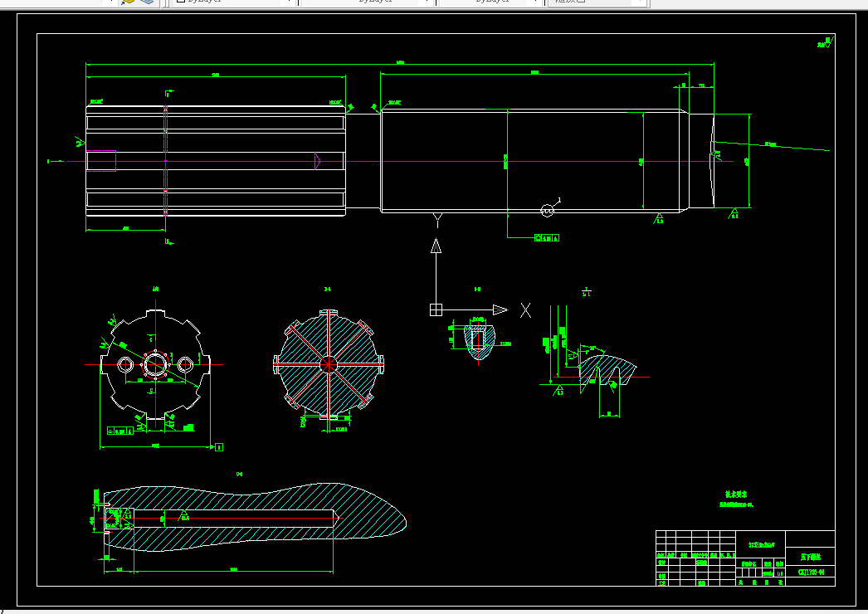Click the color swatch in color control
The image size is (868, 614).
click(x=180, y=2)
